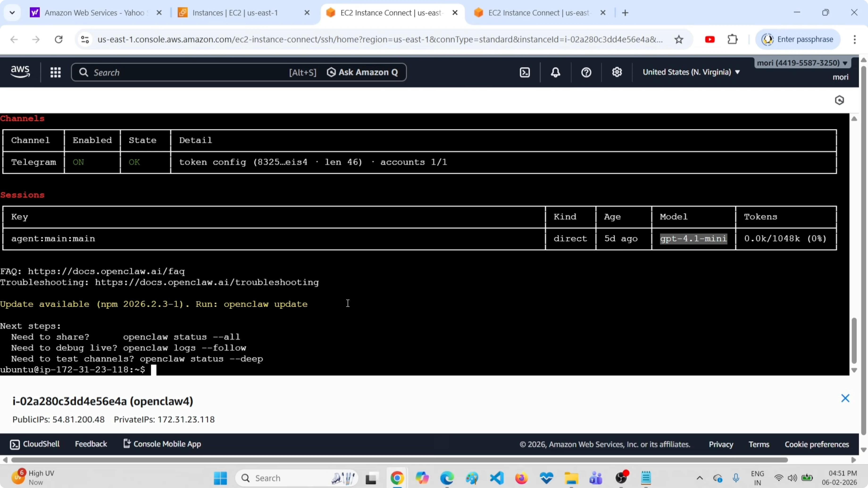Screen dimensions: 868x488
Task: Click the AWS search field
Action: (x=168, y=72)
